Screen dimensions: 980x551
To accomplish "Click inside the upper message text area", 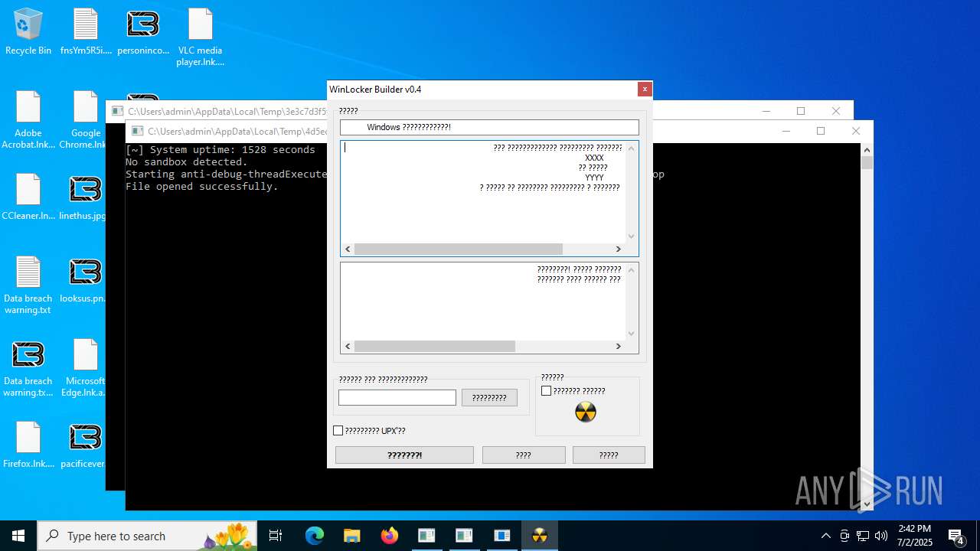I will 483,191.
